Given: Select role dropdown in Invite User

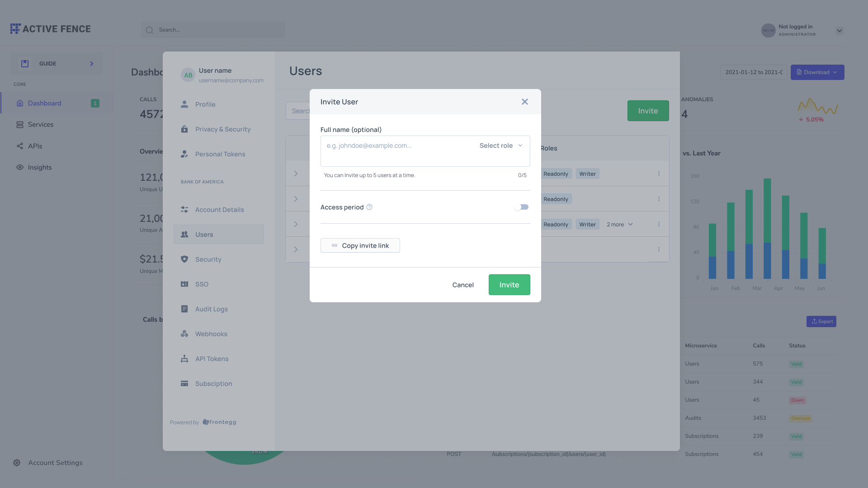Looking at the screenshot, I should [501, 145].
